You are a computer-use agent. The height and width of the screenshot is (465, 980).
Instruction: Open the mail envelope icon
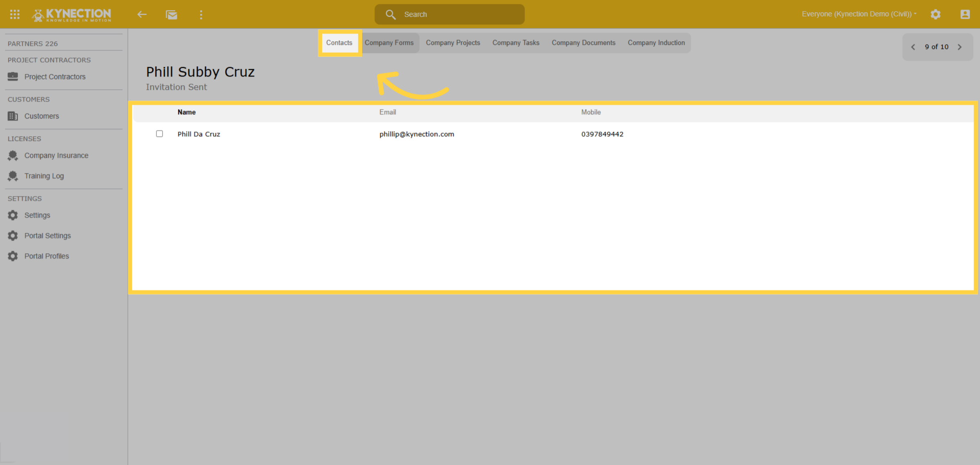(x=171, y=15)
